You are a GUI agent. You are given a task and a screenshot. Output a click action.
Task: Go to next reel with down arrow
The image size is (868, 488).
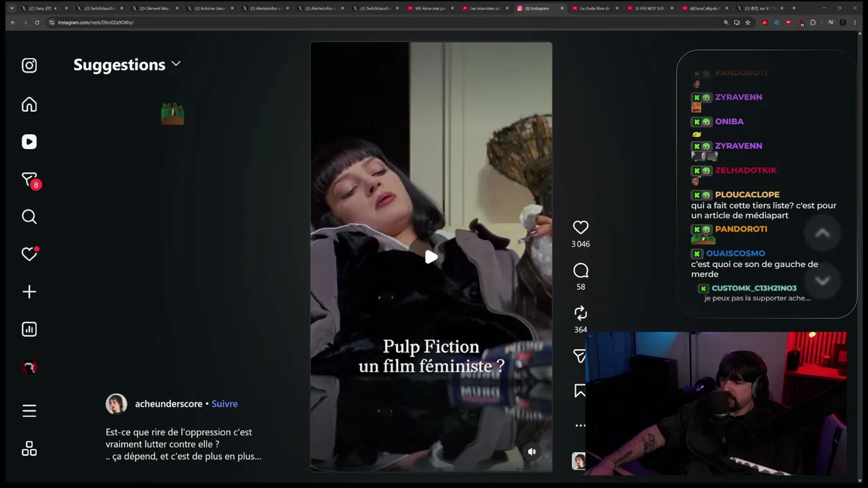(x=822, y=281)
